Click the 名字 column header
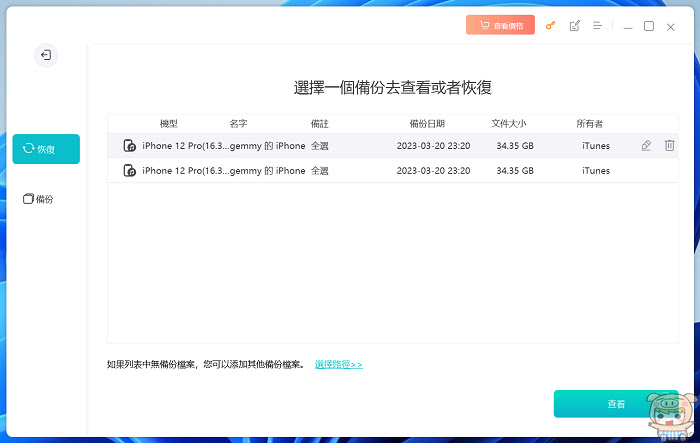 point(238,124)
